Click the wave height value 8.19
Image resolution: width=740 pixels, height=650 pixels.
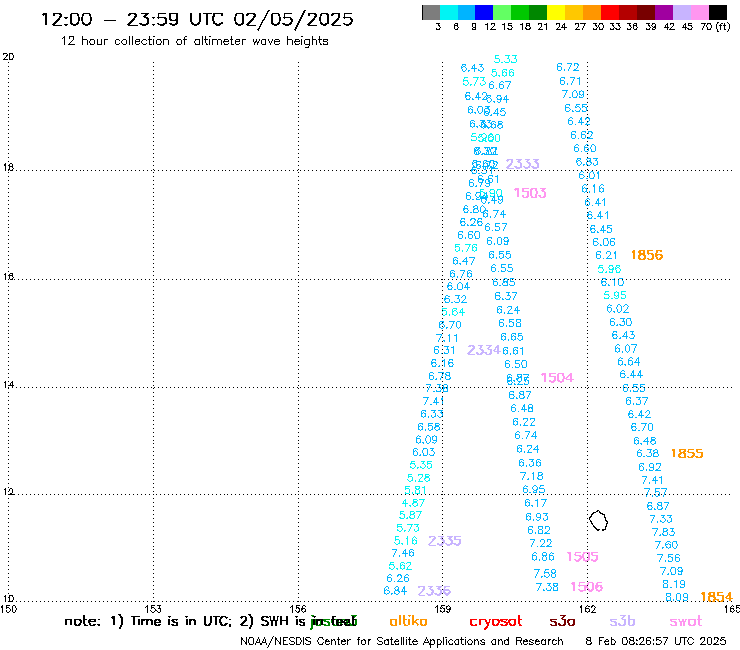point(674,584)
